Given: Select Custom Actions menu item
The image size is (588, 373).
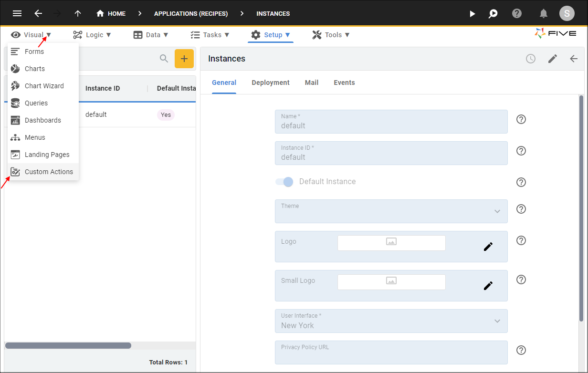Looking at the screenshot, I should point(43,172).
